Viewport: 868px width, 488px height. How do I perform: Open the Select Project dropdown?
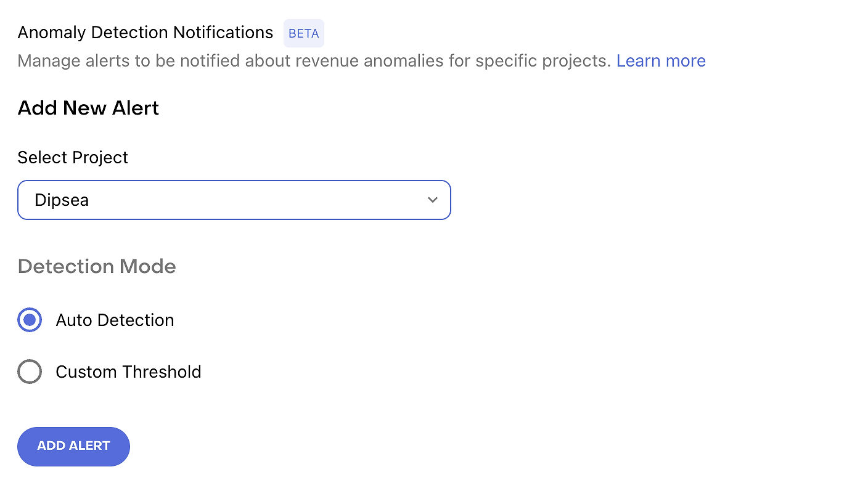click(x=234, y=200)
